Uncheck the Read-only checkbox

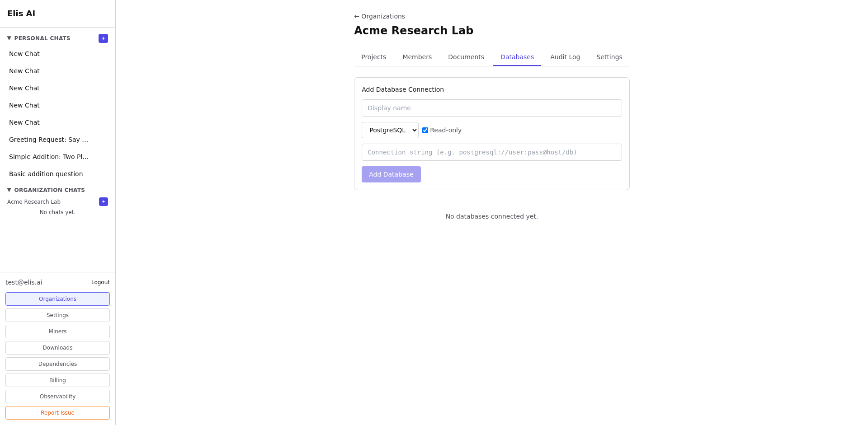(425, 131)
